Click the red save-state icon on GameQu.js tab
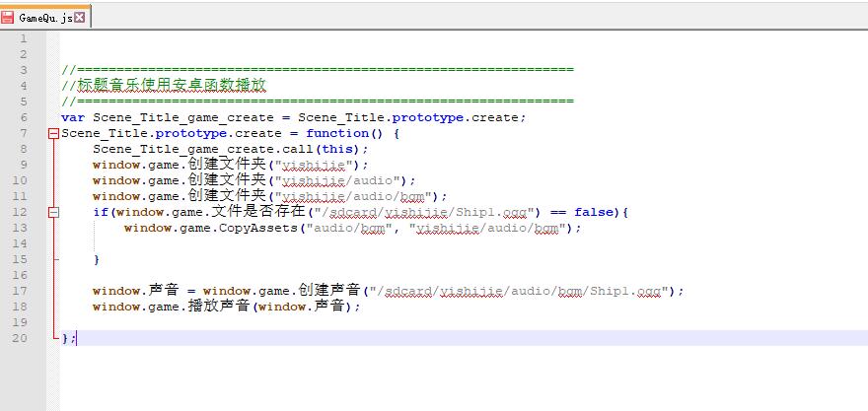868x411 pixels. click(x=7, y=17)
